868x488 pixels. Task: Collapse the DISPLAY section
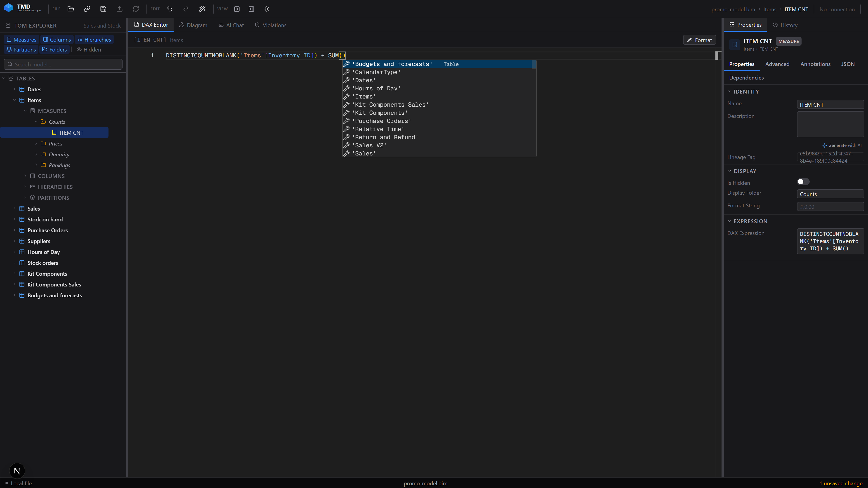(x=729, y=171)
